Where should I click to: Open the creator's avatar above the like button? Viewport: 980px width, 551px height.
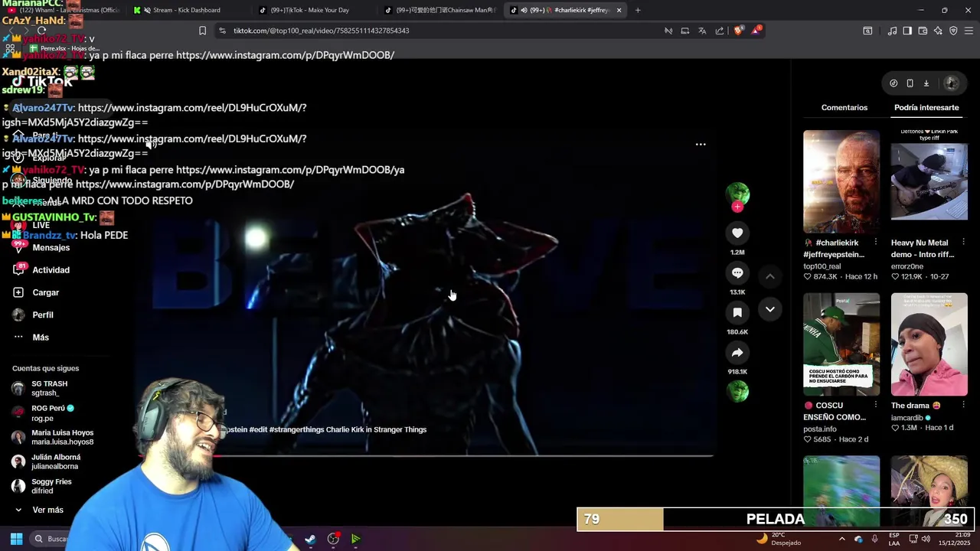737,193
